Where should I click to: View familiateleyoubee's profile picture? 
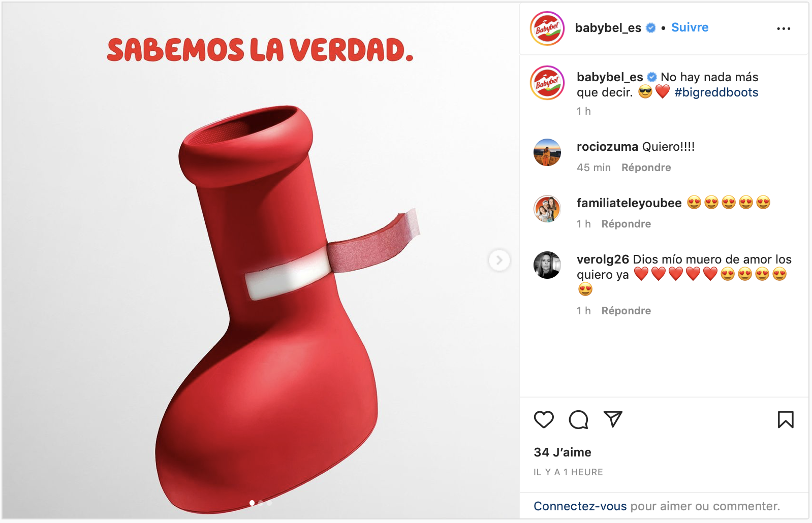pos(547,209)
